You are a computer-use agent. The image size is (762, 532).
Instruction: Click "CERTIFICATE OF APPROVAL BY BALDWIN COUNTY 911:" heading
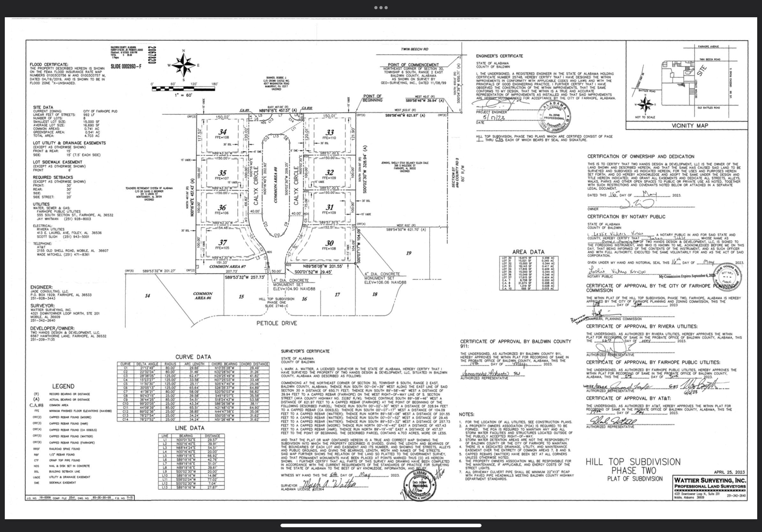click(x=515, y=344)
